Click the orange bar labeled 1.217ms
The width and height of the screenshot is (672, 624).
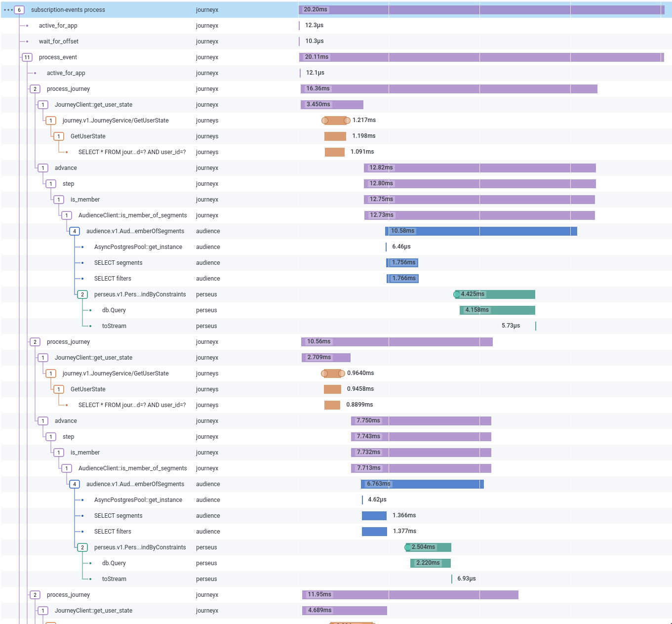point(336,121)
